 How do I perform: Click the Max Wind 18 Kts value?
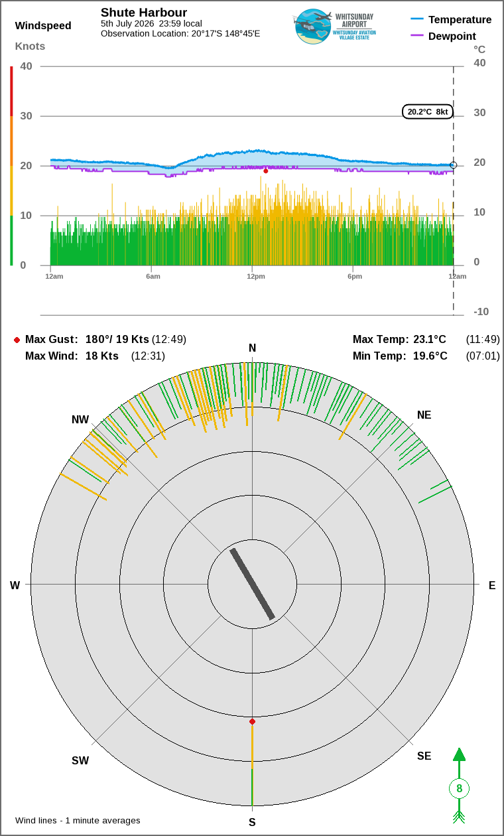(x=102, y=356)
